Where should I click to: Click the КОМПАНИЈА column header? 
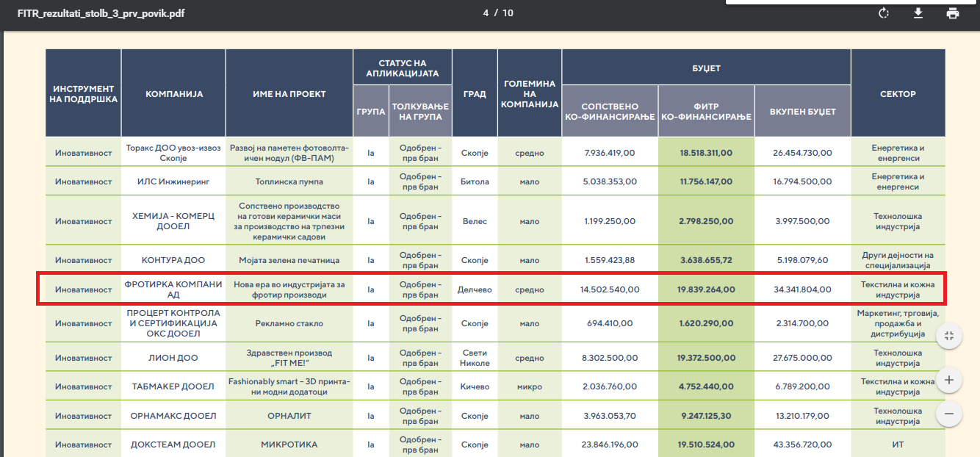pyautogui.click(x=174, y=93)
